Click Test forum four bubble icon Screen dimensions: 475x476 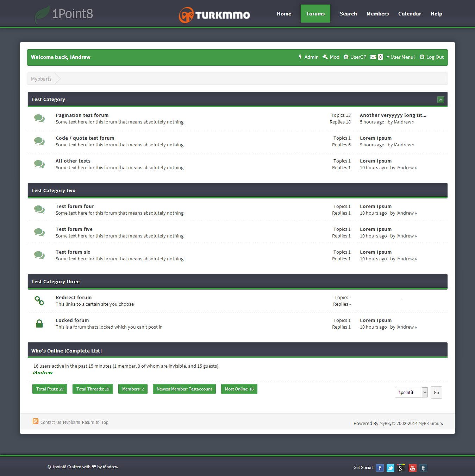(39, 210)
